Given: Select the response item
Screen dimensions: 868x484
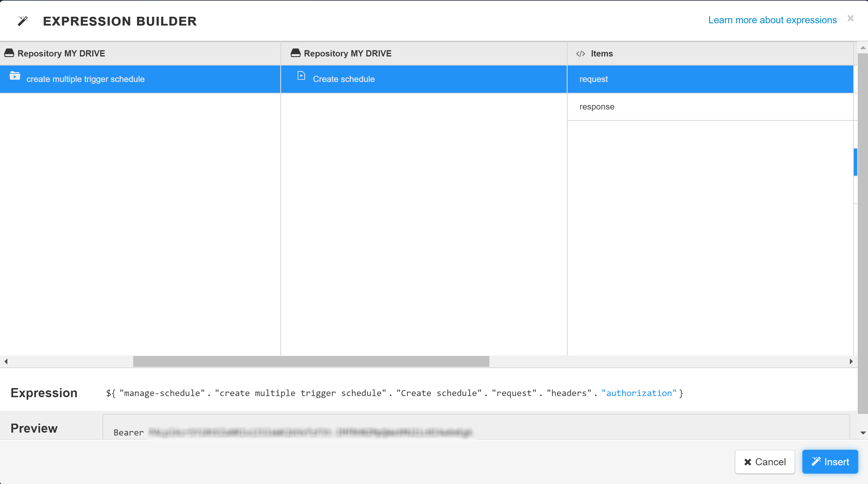Looking at the screenshot, I should [x=597, y=107].
